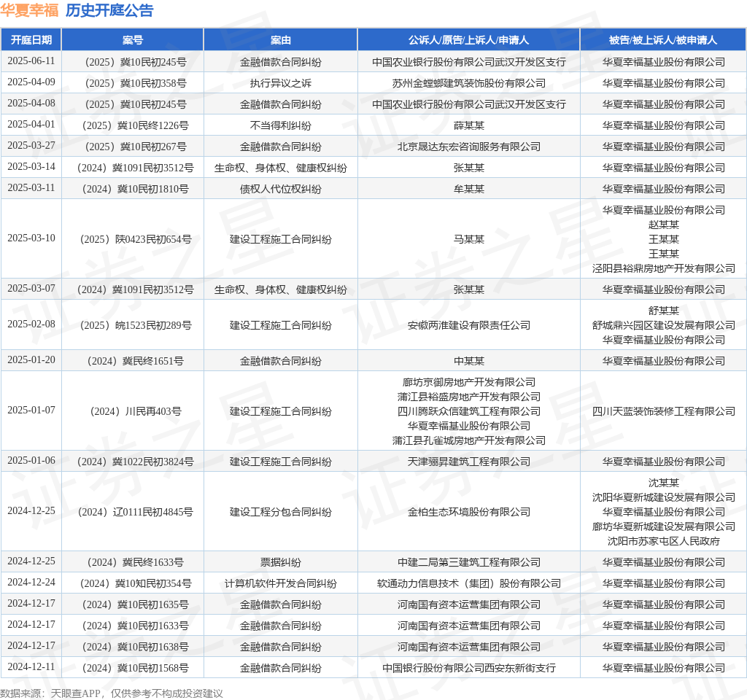Viewport: 747px width, 700px height.
Task: Click defendant 沈阳市苏家屯区人民政府
Action: pyautogui.click(x=664, y=541)
